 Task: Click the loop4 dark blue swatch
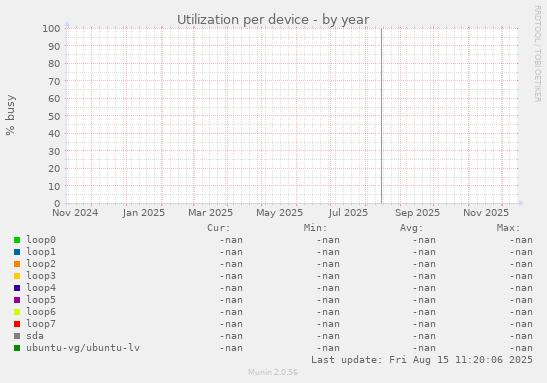17,288
